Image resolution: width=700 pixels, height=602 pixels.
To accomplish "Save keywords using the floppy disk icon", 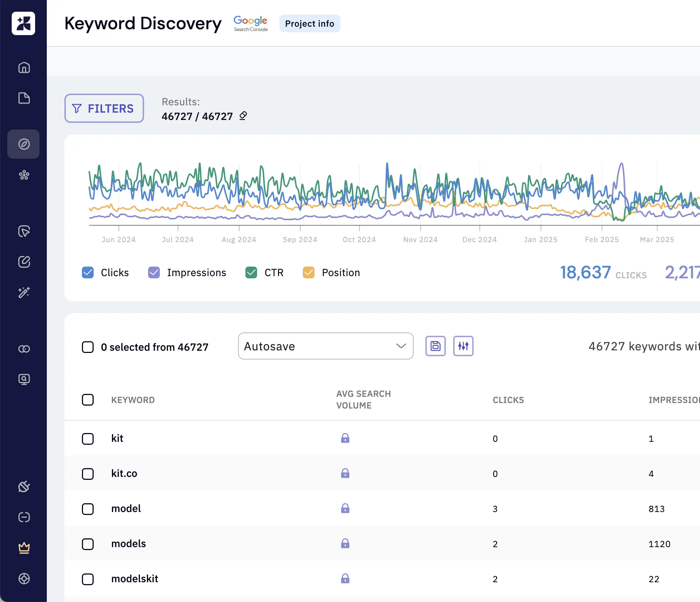I will tap(435, 346).
